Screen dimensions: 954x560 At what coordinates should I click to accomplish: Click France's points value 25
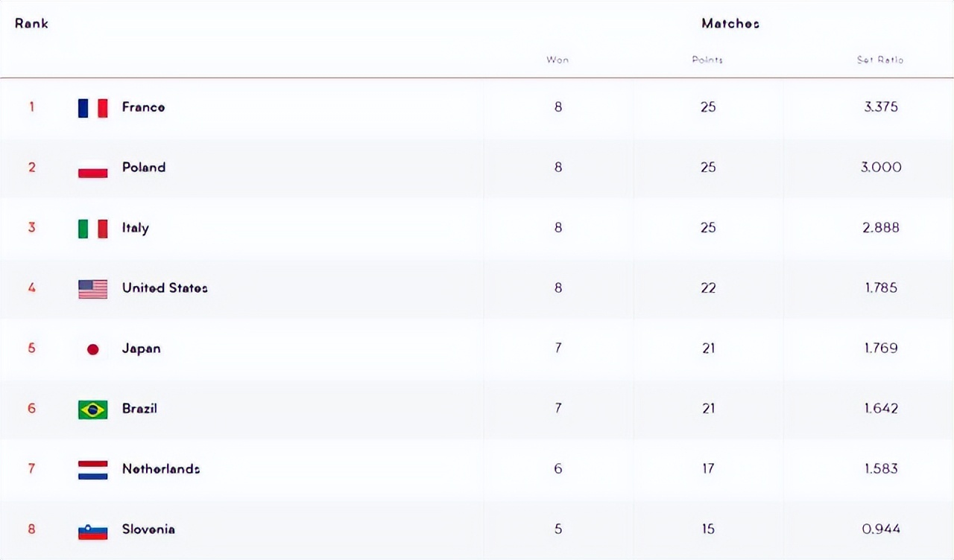pos(708,107)
